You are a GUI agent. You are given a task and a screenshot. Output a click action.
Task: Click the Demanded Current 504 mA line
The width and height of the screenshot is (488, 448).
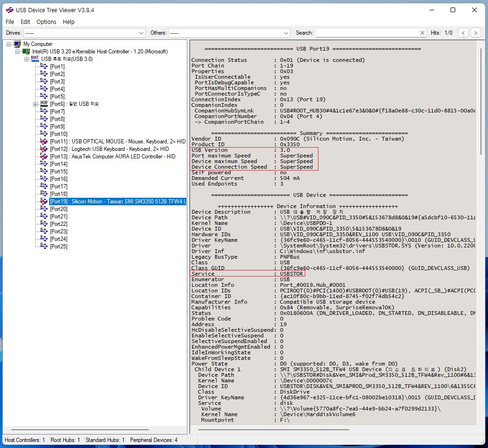(x=246, y=178)
